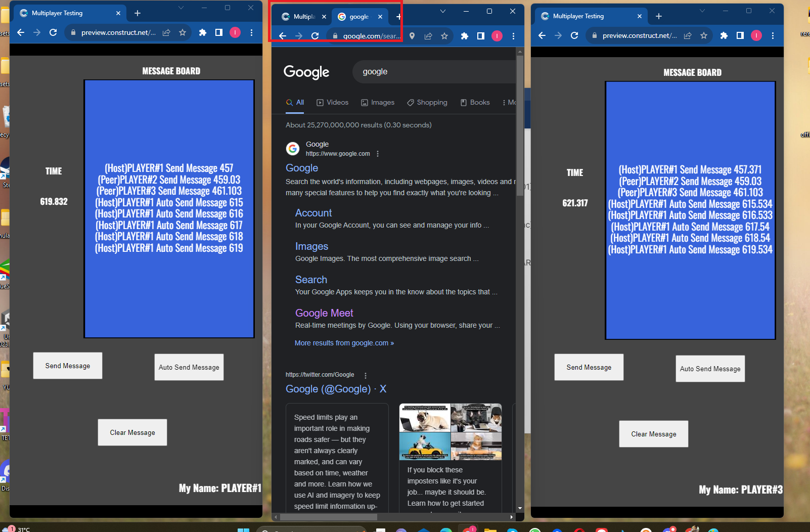Viewport: 810px width, 532px height.
Task: Open Google (@Google) · X result
Action: coord(336,389)
